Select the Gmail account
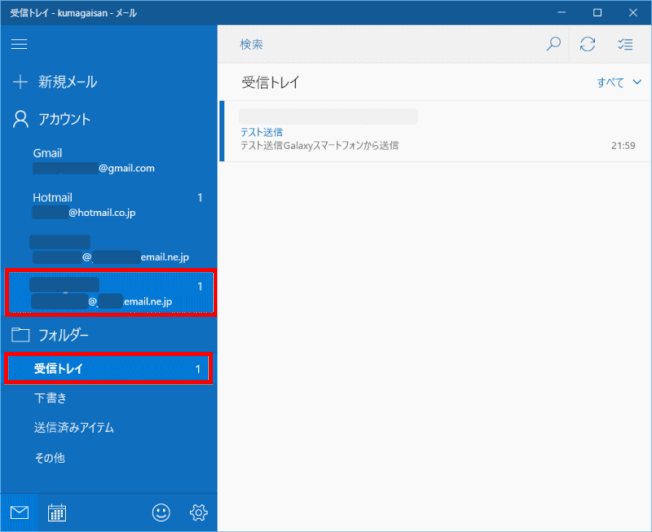The image size is (652, 532). tap(109, 161)
